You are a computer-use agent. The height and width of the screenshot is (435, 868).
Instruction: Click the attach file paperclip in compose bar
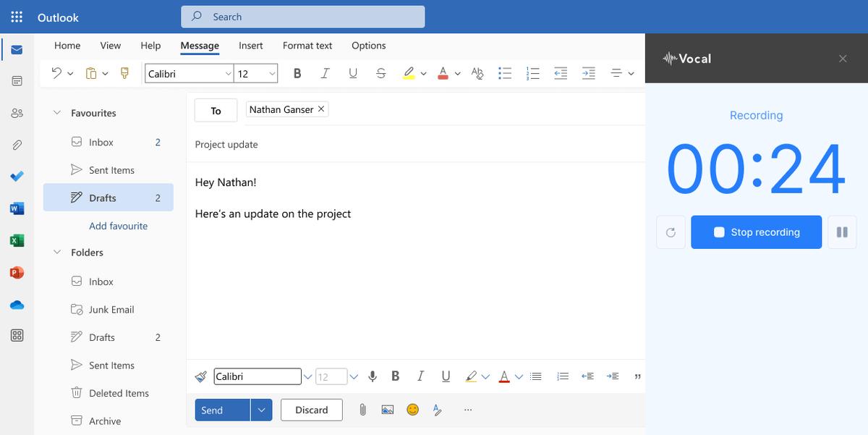pos(362,410)
